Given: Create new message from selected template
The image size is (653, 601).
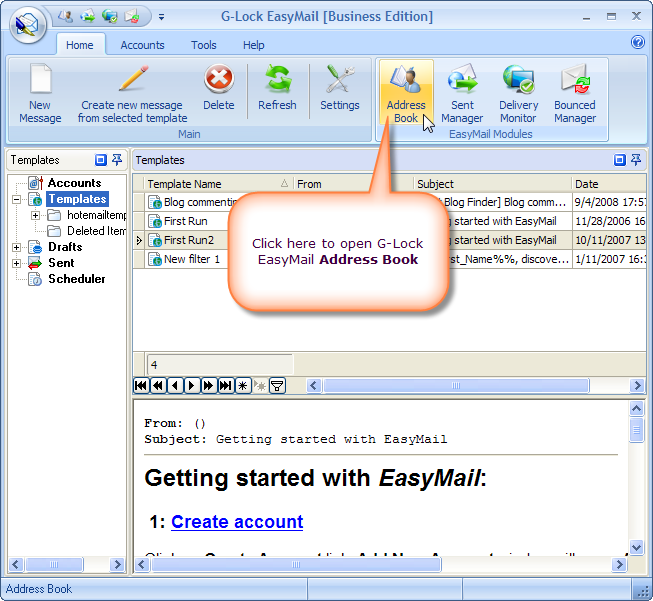Looking at the screenshot, I should (x=132, y=94).
